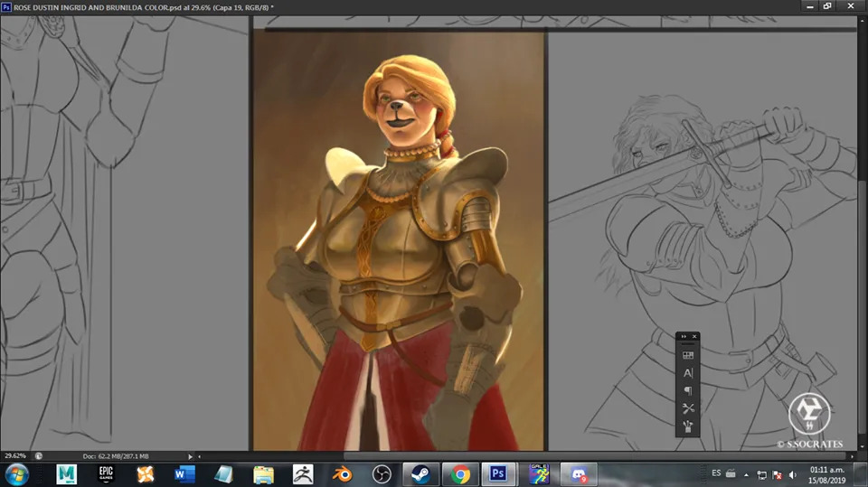Open Discord from the taskbar
This screenshot has height=487, width=868.
click(579, 474)
